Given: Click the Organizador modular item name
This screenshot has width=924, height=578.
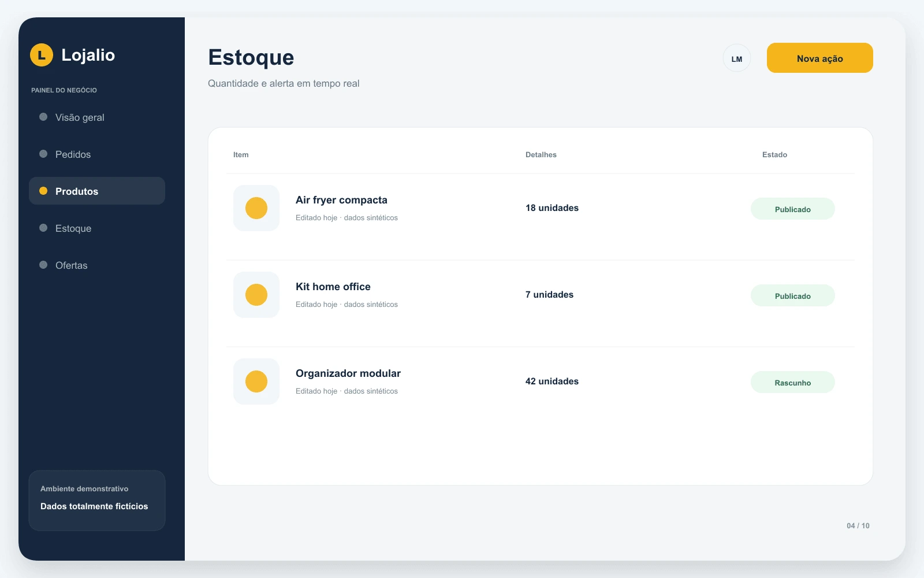Looking at the screenshot, I should tap(348, 373).
